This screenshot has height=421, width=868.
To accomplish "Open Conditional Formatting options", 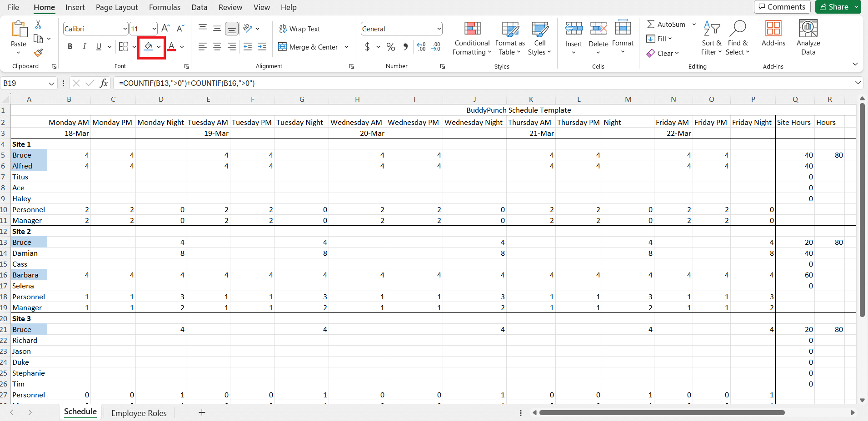I will pos(471,40).
